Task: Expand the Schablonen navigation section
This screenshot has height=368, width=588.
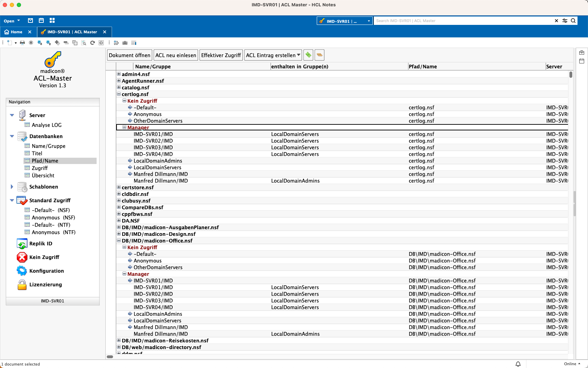Action: tap(12, 186)
